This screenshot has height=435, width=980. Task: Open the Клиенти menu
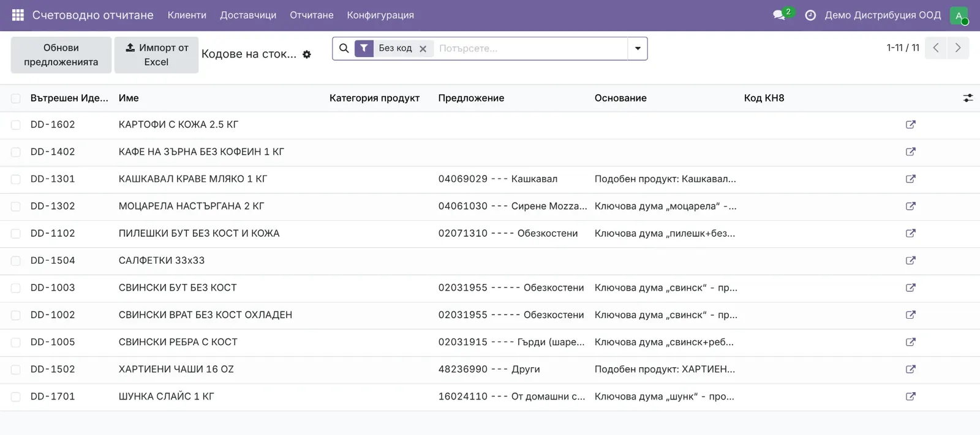pyautogui.click(x=187, y=15)
